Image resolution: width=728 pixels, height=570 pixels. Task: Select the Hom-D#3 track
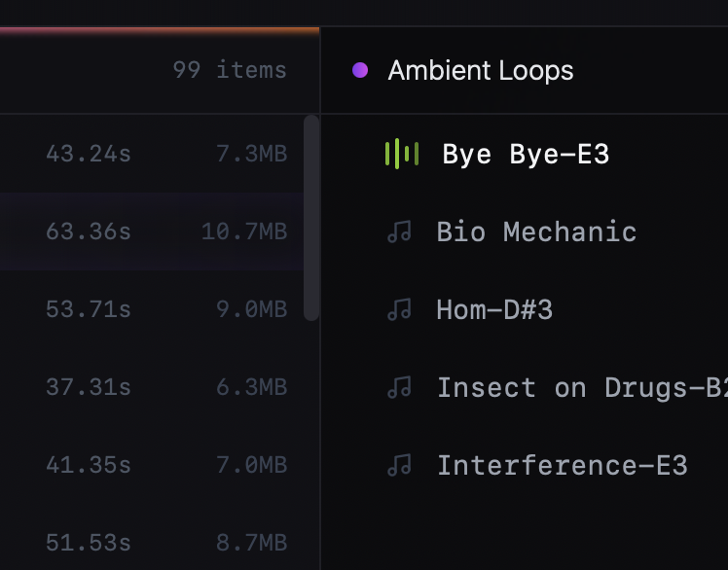click(x=494, y=309)
